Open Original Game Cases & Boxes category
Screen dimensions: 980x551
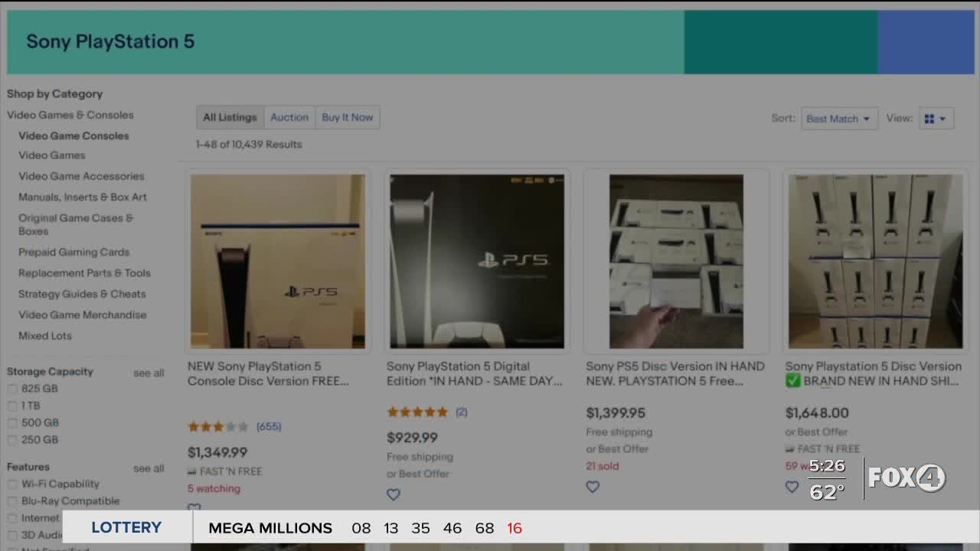click(x=76, y=224)
